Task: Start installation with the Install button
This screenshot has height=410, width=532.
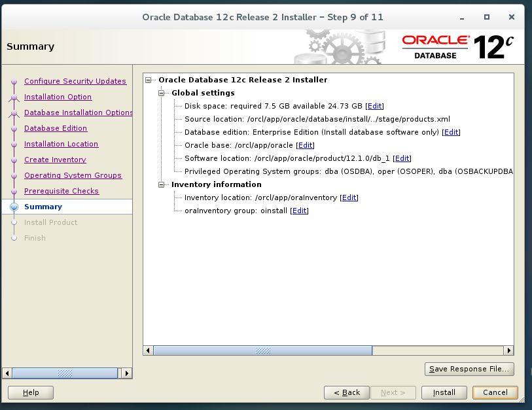Action: click(444, 392)
